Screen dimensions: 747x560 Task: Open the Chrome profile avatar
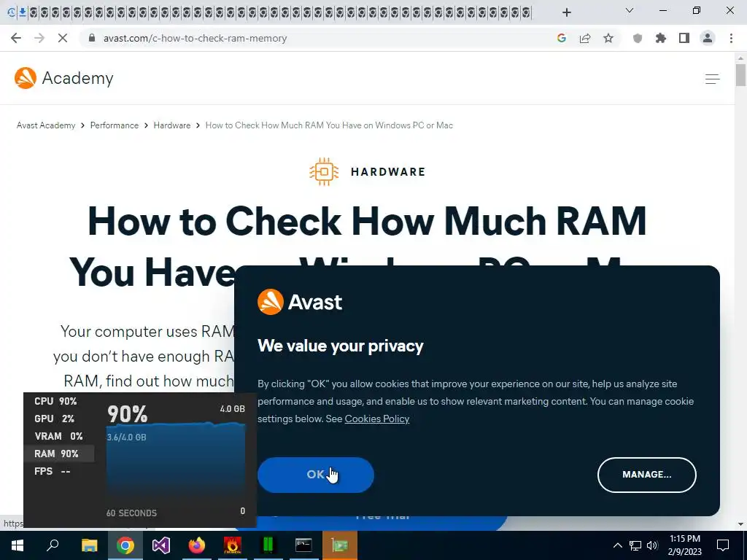(708, 38)
